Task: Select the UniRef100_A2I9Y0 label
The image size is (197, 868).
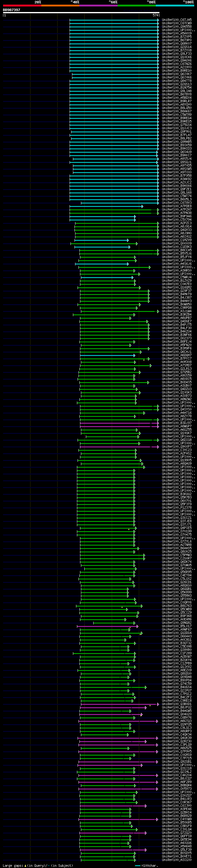Action: tap(176, 67)
